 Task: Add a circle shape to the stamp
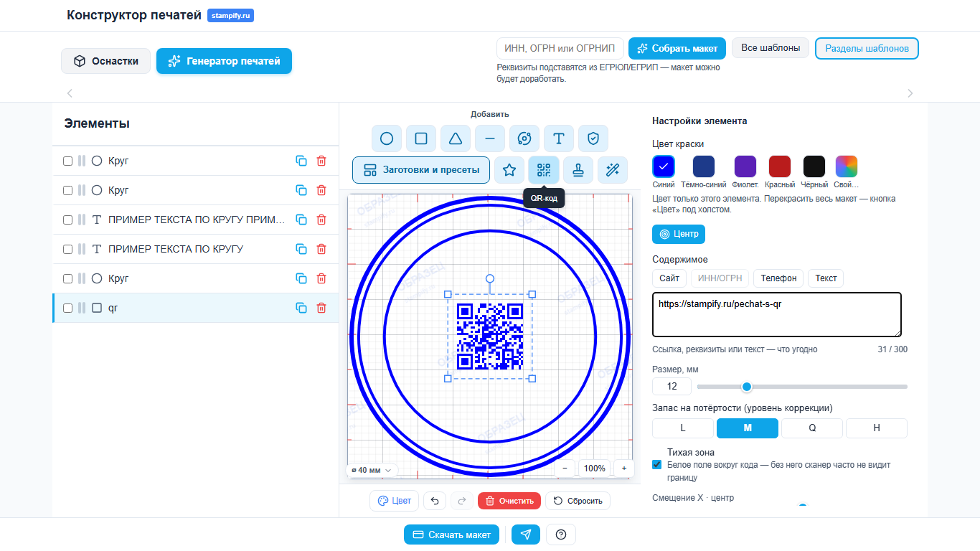387,138
